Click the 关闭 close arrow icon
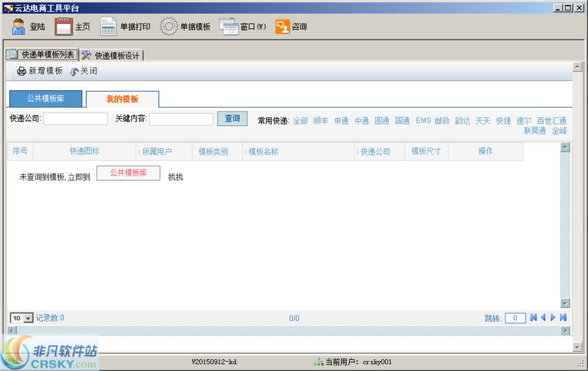This screenshot has height=371, width=588. (x=74, y=71)
